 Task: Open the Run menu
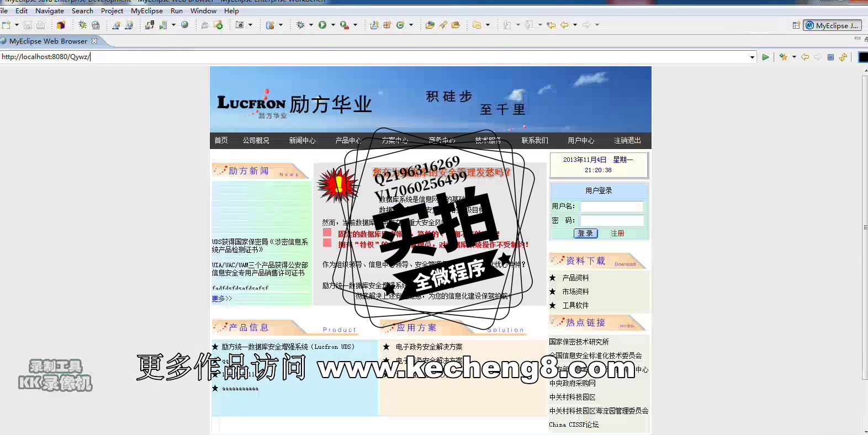[x=177, y=10]
